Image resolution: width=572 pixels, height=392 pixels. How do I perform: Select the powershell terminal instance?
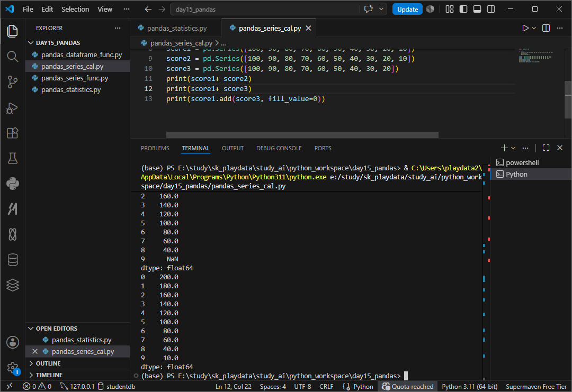click(530, 162)
